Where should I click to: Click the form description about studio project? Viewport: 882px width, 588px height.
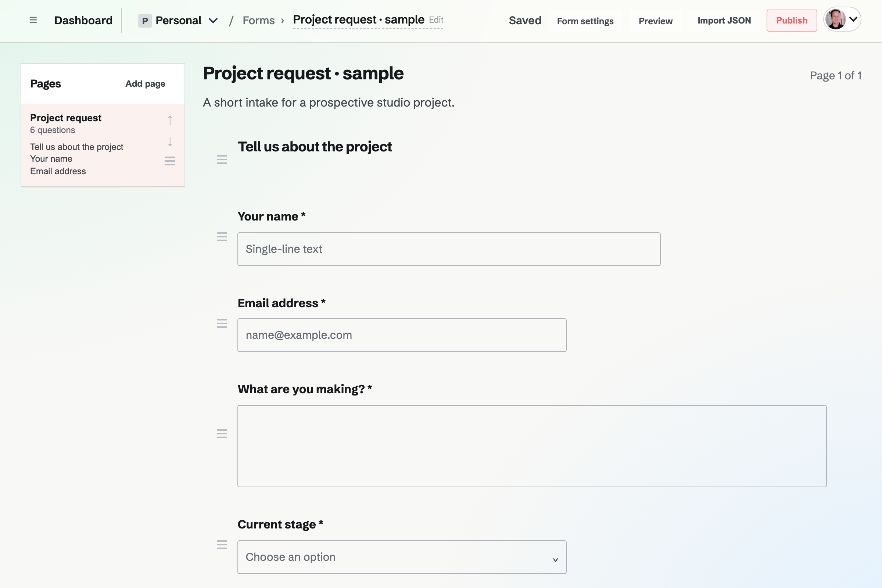pyautogui.click(x=329, y=103)
